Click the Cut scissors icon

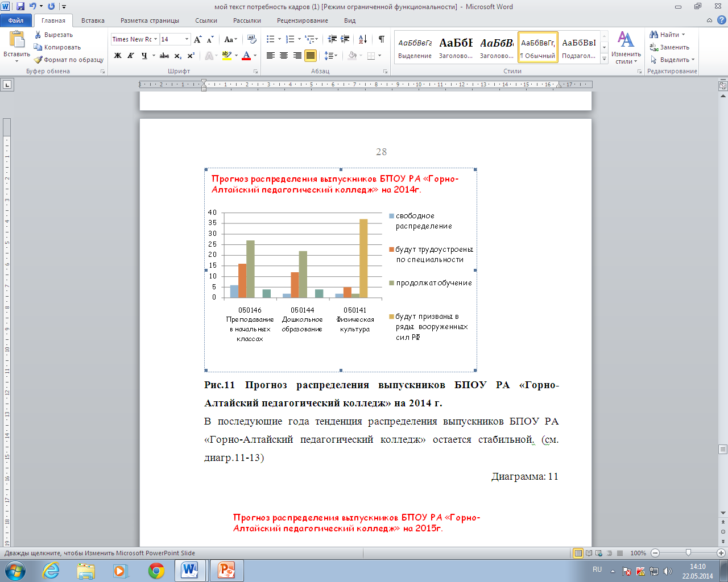click(x=38, y=35)
